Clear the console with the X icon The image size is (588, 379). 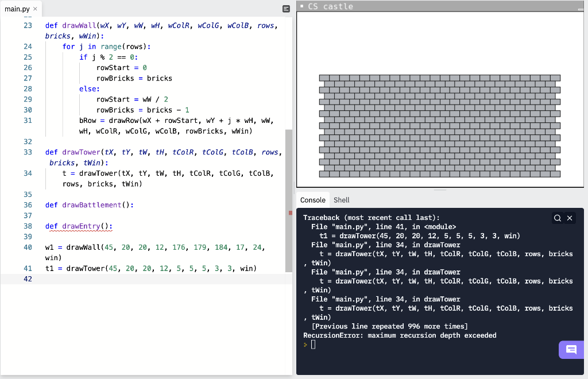(570, 218)
